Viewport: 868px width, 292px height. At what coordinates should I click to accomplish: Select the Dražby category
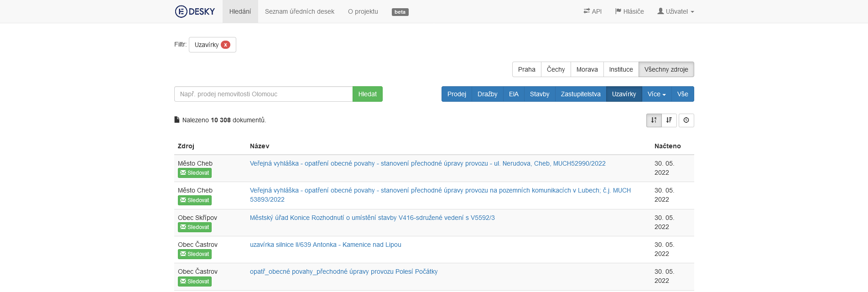tap(487, 94)
